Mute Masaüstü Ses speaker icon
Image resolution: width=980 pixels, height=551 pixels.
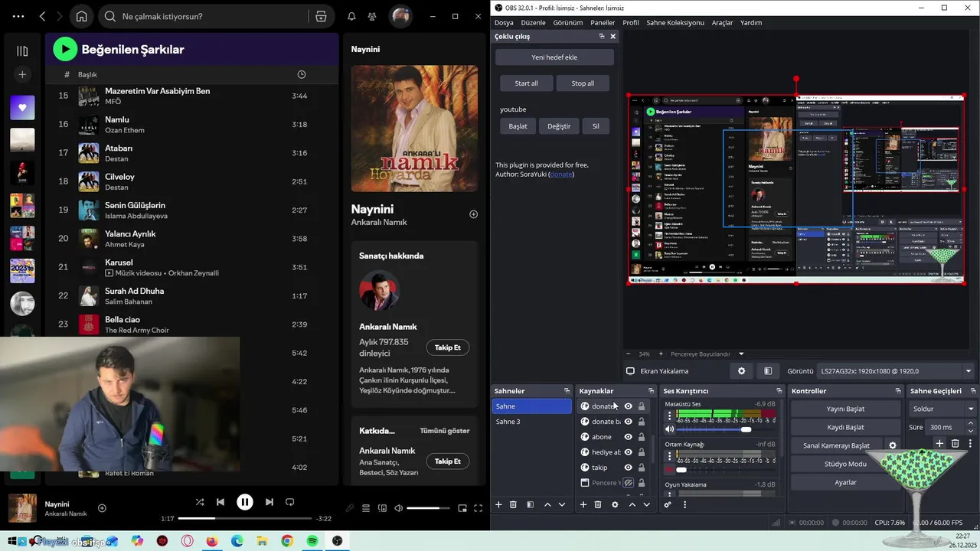point(670,429)
